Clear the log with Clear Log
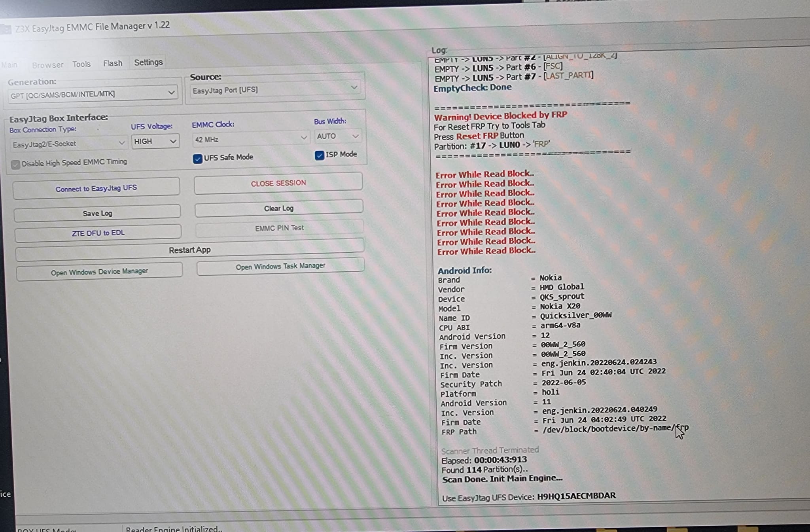810x532 pixels. pyautogui.click(x=279, y=208)
